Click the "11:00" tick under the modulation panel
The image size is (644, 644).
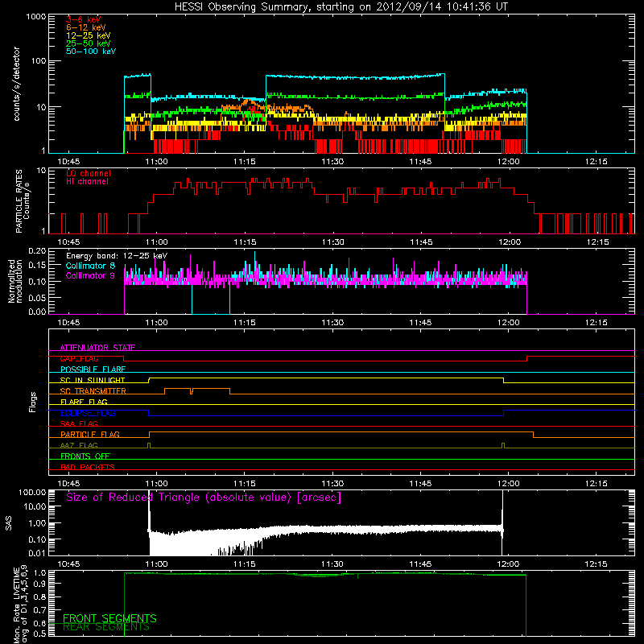pyautogui.click(x=156, y=323)
